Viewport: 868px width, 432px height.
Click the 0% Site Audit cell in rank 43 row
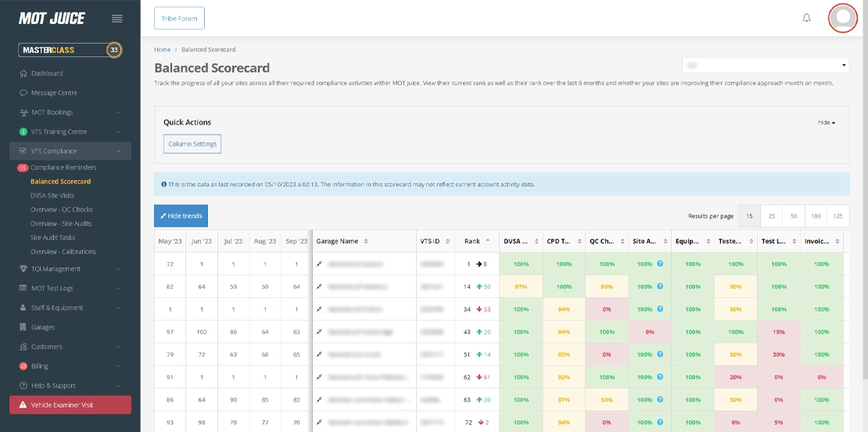pos(650,332)
